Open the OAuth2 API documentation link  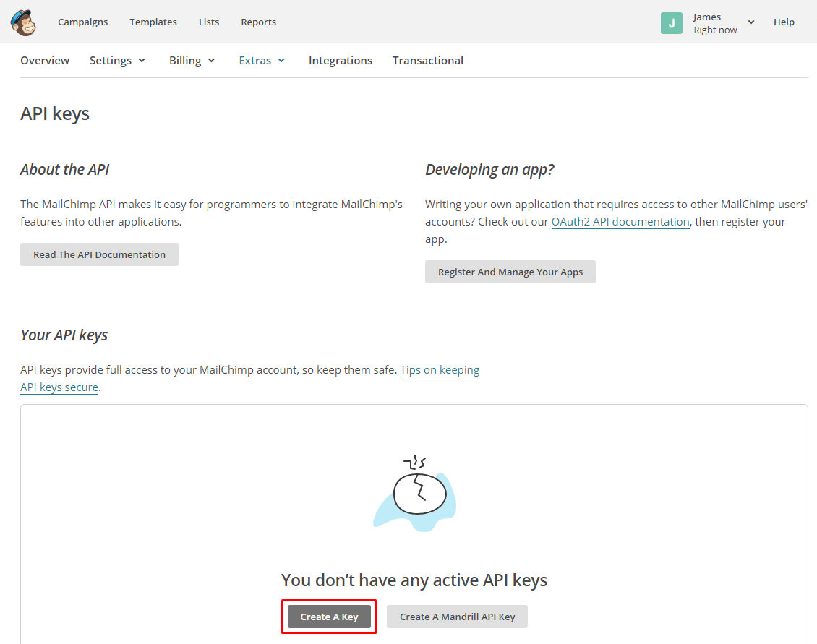point(620,221)
